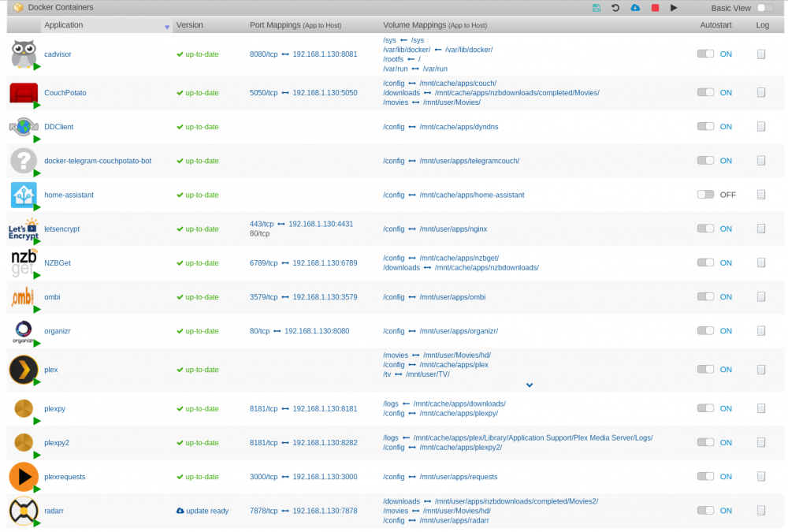788x532 pixels.
Task: Click the Version column header
Action: pyautogui.click(x=189, y=25)
